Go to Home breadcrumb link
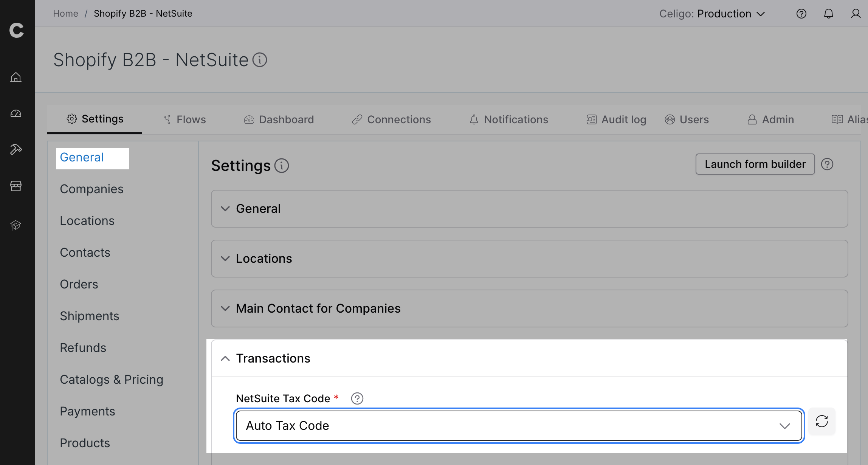868x465 pixels. (x=65, y=14)
